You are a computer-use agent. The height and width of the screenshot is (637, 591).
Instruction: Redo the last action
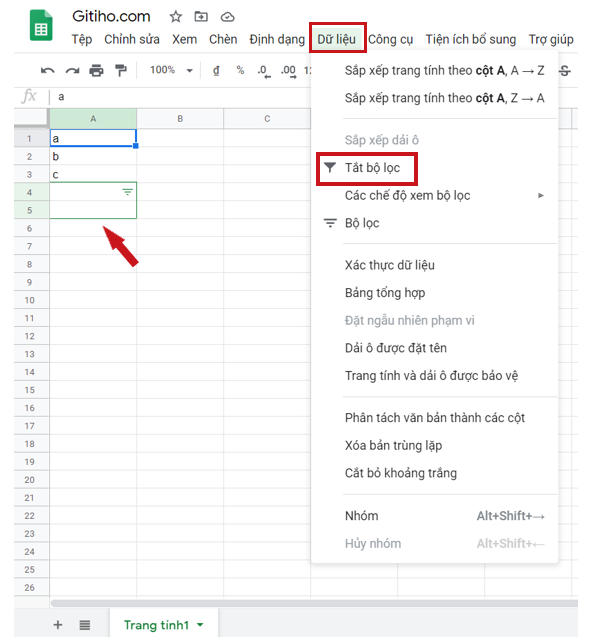pyautogui.click(x=72, y=71)
